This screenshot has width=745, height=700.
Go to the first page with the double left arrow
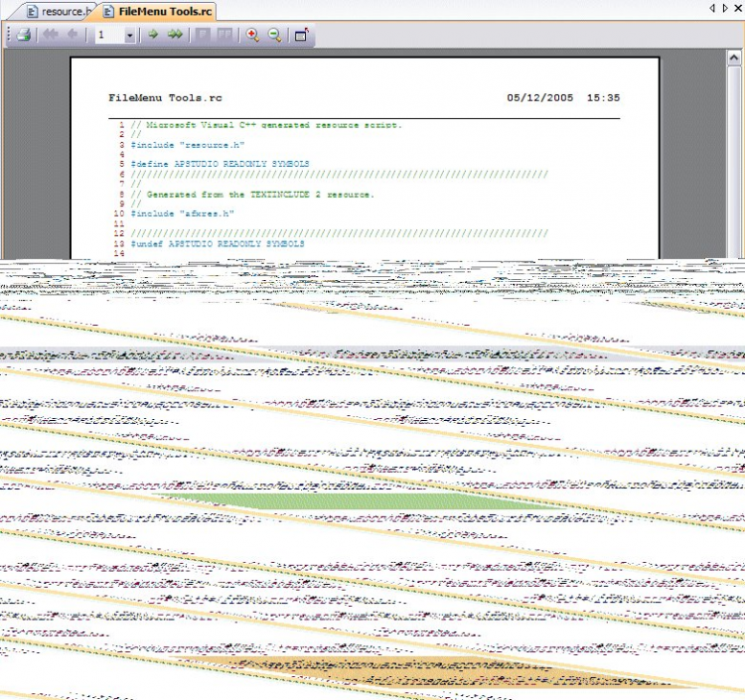pos(51,34)
